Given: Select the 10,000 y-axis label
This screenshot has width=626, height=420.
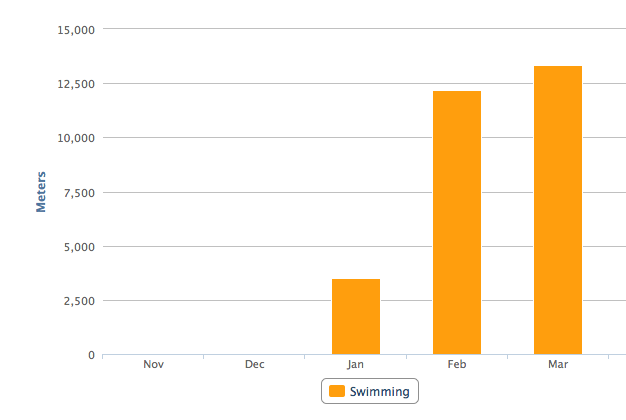Looking at the screenshot, I should tap(76, 138).
